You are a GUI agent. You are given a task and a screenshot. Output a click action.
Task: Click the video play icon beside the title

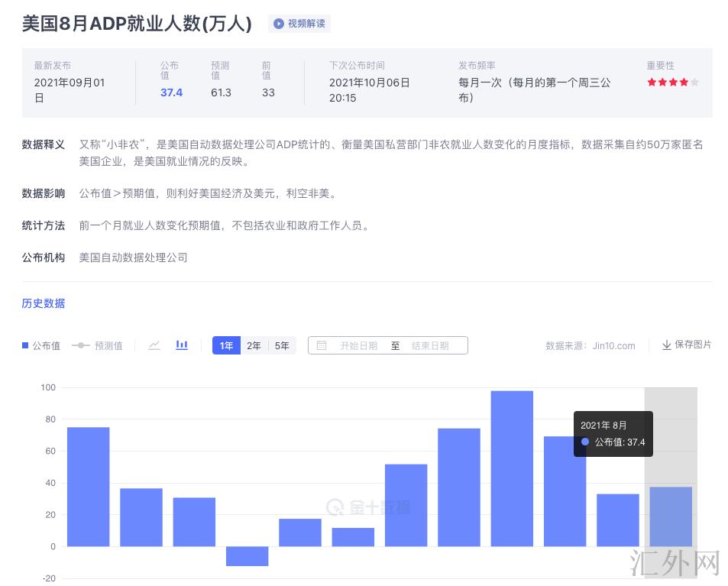(x=279, y=24)
